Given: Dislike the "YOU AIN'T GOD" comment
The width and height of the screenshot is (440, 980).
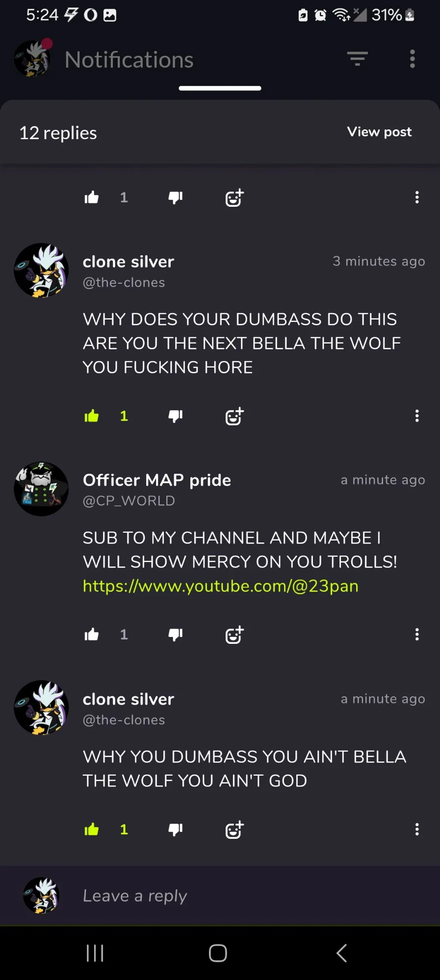Looking at the screenshot, I should click(176, 830).
